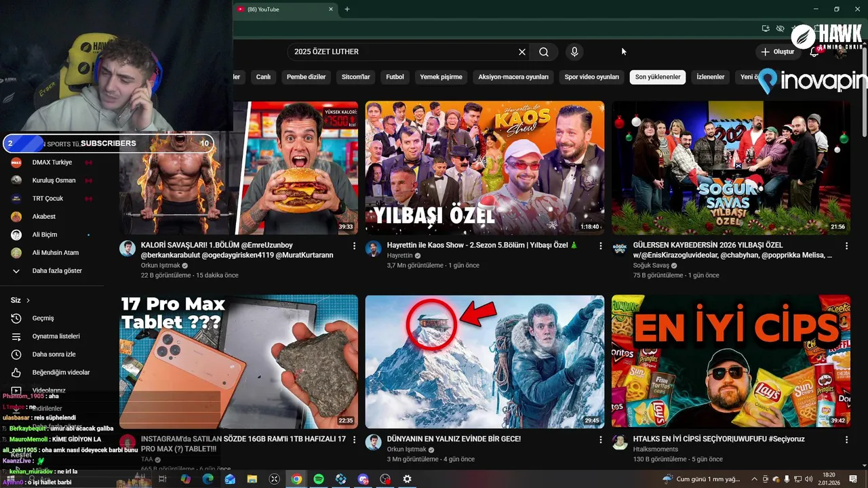The width and height of the screenshot is (868, 488).
Task: Open the DÜNYANIN EN YALNIZ EVİNDE BİR GECE title
Action: click(454, 439)
